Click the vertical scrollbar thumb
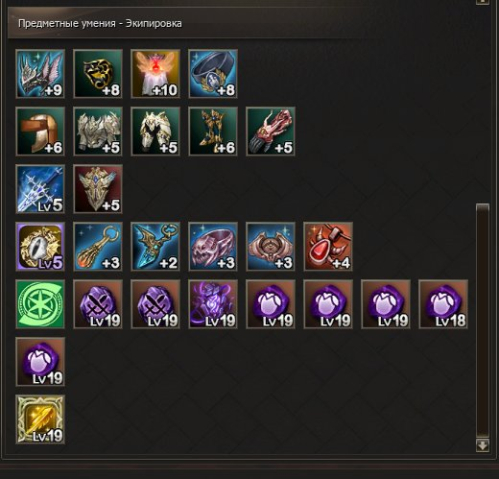499x479 pixels. click(483, 320)
